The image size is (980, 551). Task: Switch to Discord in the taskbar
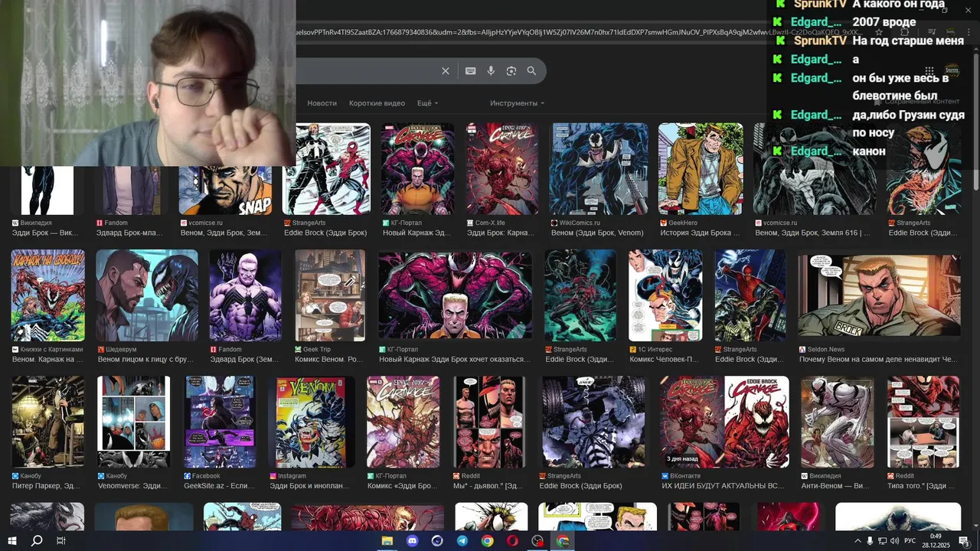412,541
